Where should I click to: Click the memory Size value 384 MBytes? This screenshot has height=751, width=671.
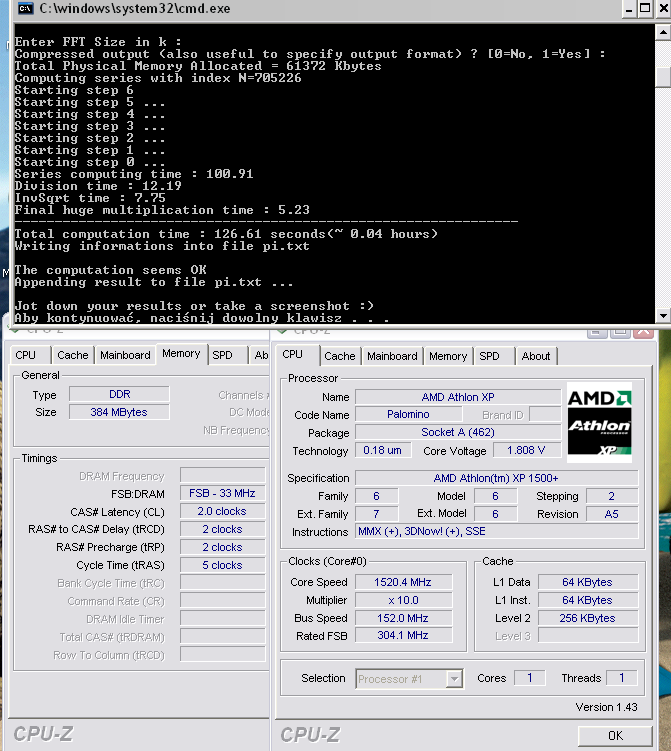tap(119, 412)
